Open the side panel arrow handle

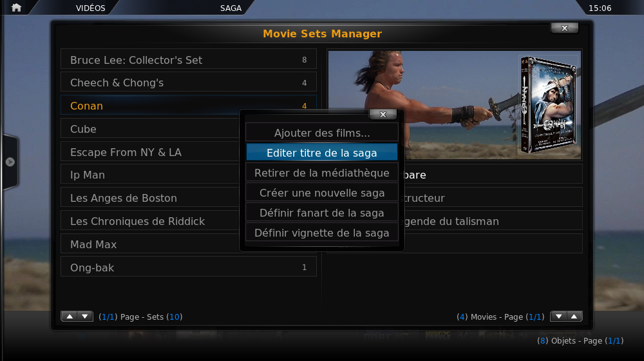coord(10,162)
